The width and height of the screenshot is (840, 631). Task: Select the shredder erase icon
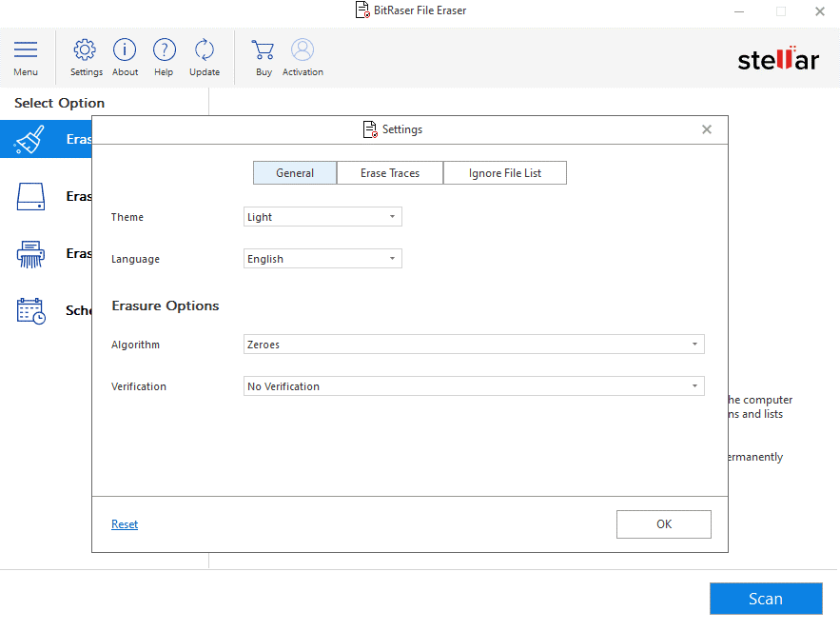[30, 253]
